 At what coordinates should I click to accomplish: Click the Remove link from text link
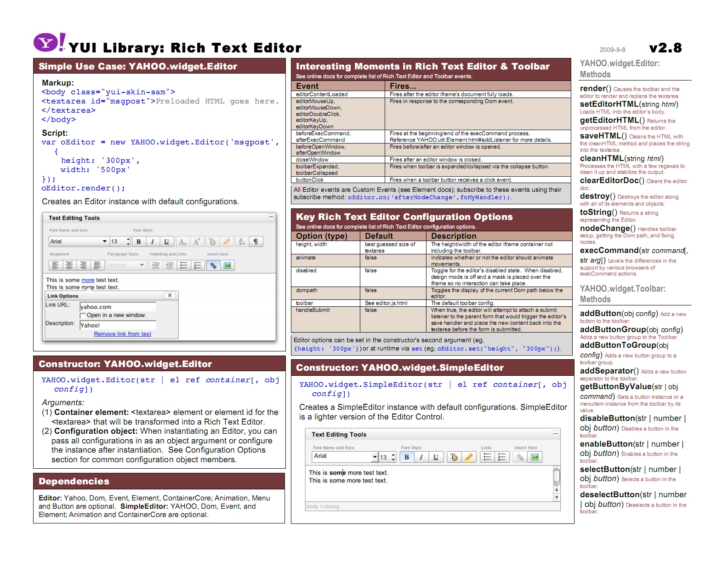[x=122, y=334]
